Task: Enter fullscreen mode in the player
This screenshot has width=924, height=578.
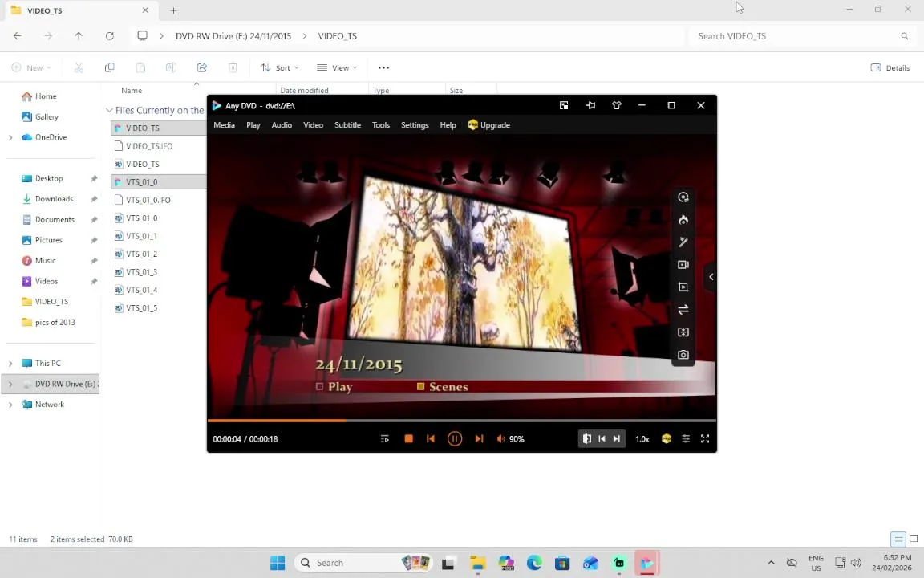Action: pyautogui.click(x=705, y=439)
